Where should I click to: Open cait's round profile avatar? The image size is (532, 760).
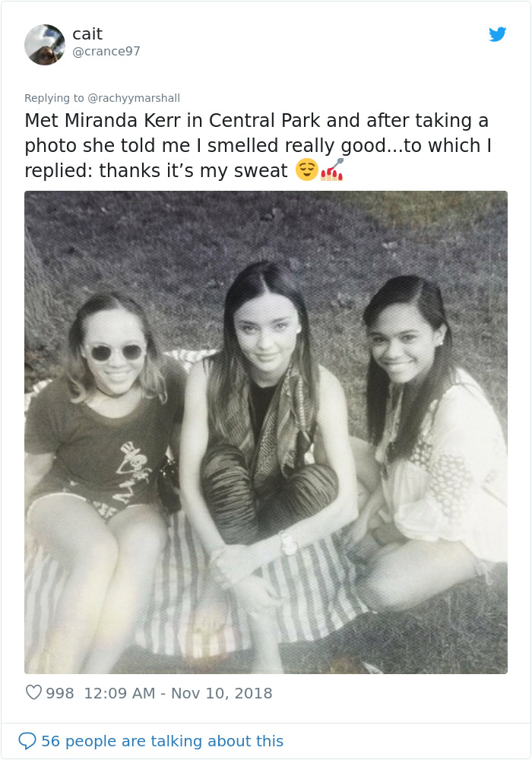45,45
